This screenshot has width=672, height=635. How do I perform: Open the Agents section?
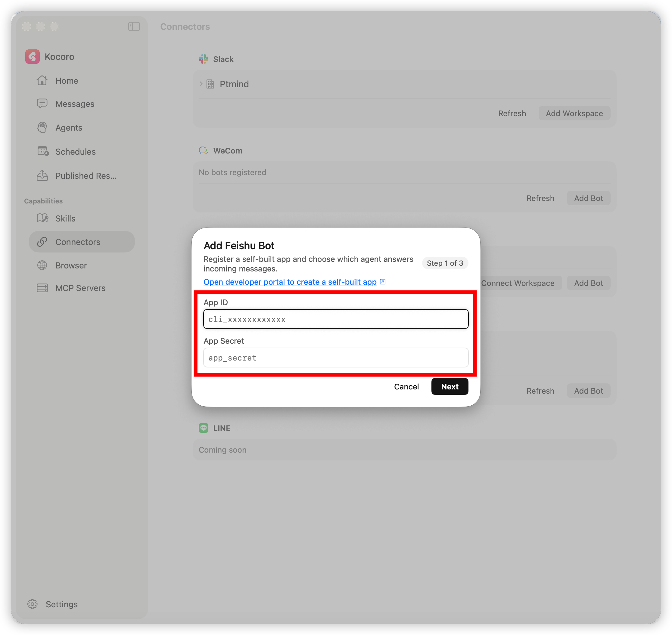tap(82, 128)
